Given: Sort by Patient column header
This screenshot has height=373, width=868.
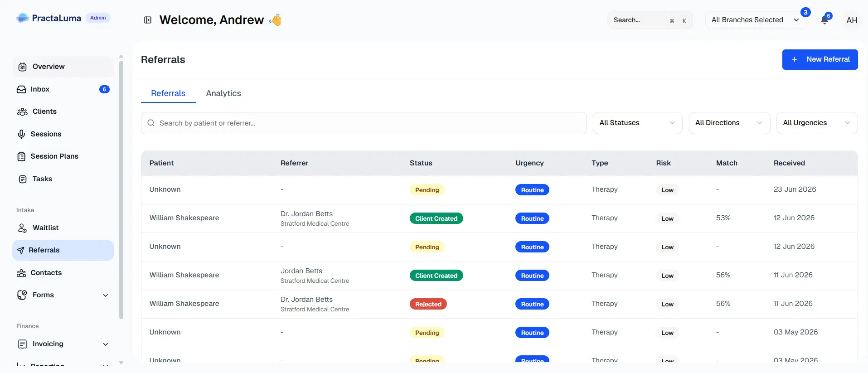Looking at the screenshot, I should [x=161, y=163].
